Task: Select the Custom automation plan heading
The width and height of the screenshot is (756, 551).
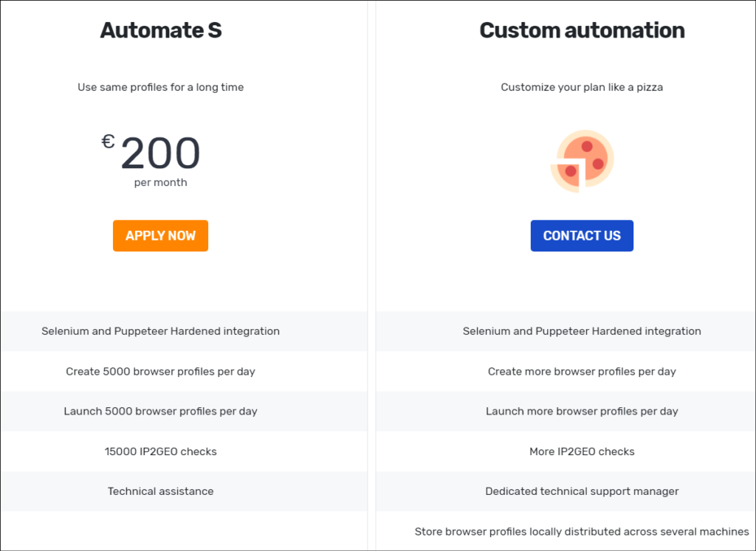Action: pos(582,30)
